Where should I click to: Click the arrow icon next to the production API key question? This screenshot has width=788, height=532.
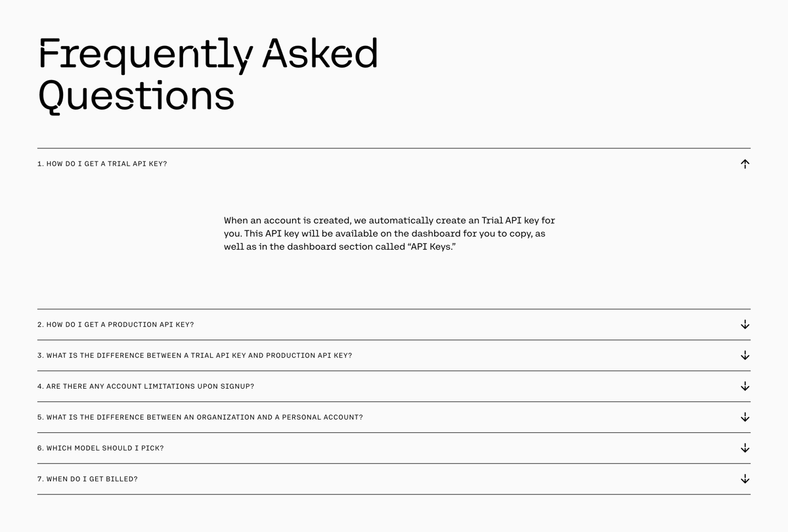pyautogui.click(x=745, y=324)
